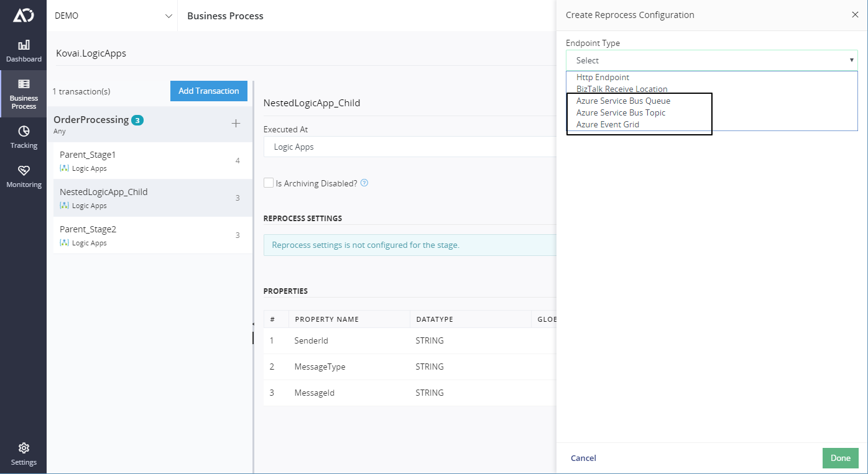The width and height of the screenshot is (868, 474).
Task: Open the Tracking sidebar icon
Action: pos(24,137)
